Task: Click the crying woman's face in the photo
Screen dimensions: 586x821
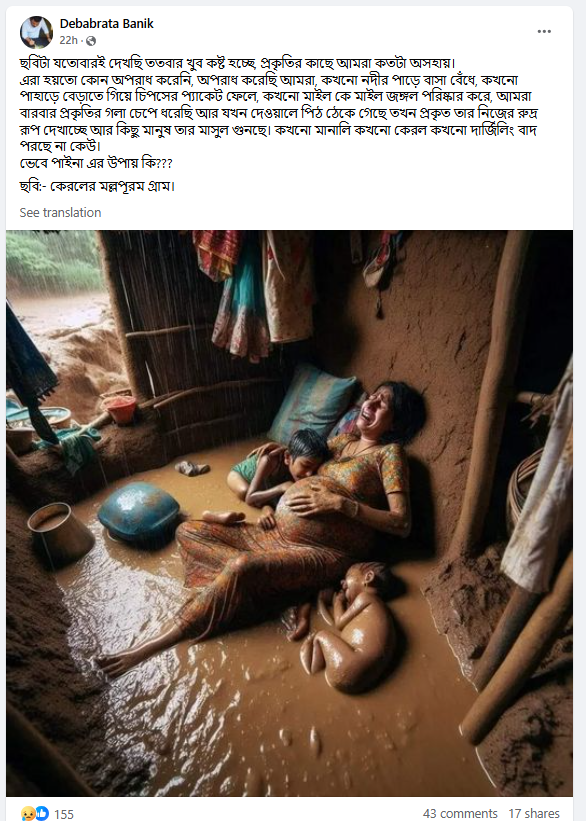Action: point(382,412)
